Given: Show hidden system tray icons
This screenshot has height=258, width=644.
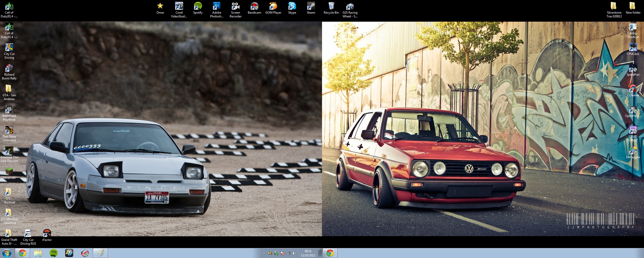Looking at the screenshot, I should [x=264, y=253].
